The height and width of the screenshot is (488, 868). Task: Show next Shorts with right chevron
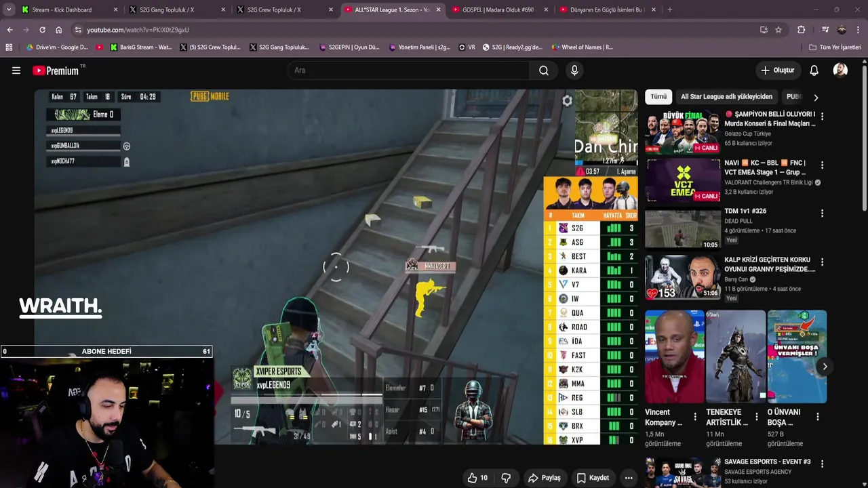coord(825,367)
